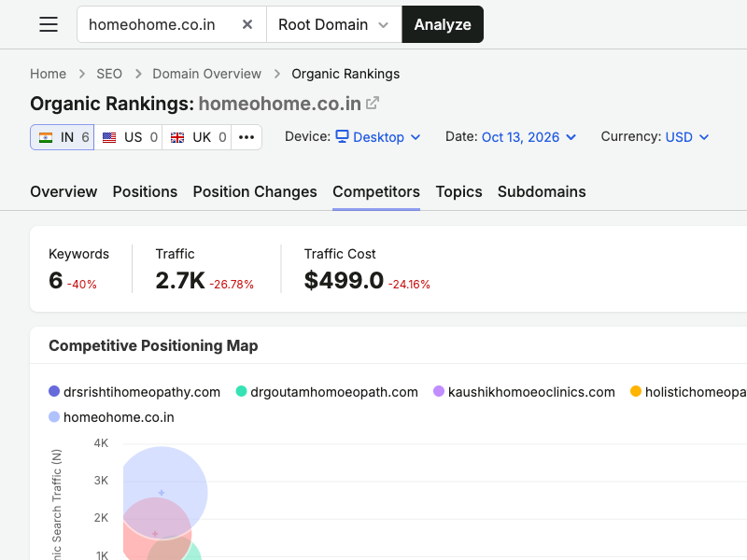Viewport: 747px width, 560px height.
Task: Click the Traffic value 2.7K
Action: pyautogui.click(x=180, y=280)
